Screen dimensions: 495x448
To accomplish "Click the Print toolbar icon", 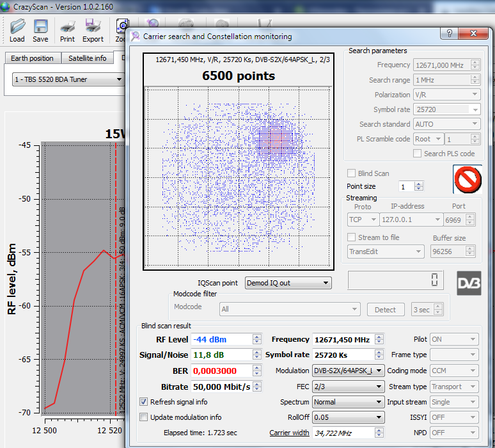I will tap(67, 30).
